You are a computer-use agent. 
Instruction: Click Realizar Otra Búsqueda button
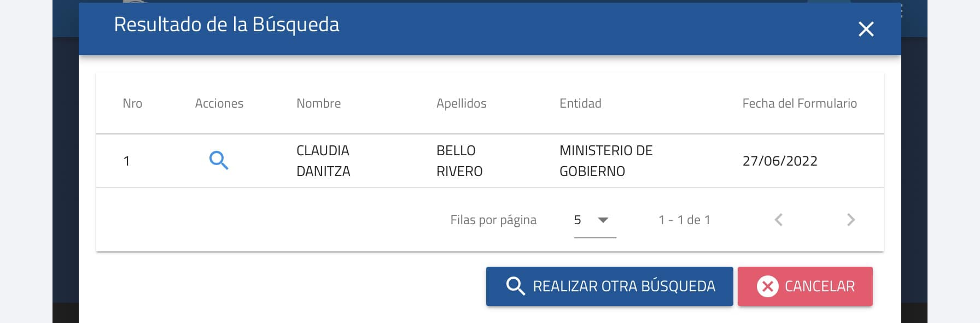tap(609, 286)
